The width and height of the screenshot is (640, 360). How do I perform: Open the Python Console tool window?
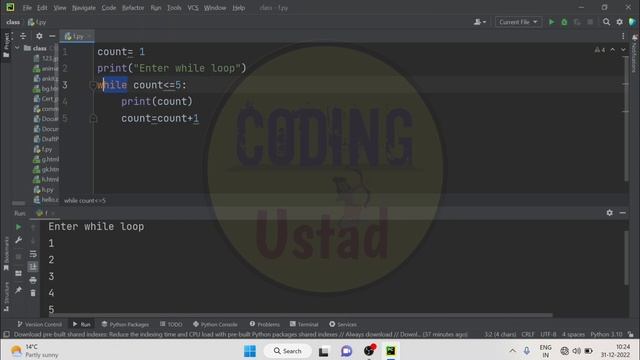(x=215, y=324)
